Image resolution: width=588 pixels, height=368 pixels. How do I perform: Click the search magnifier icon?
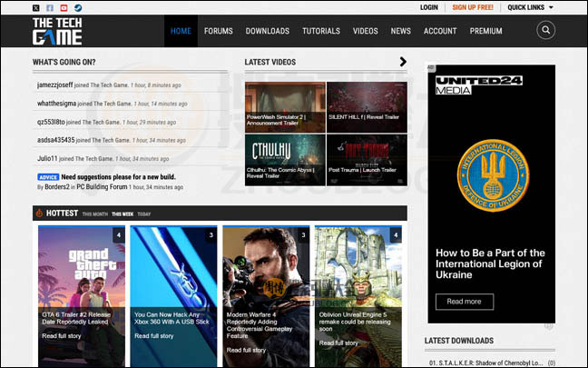545,30
